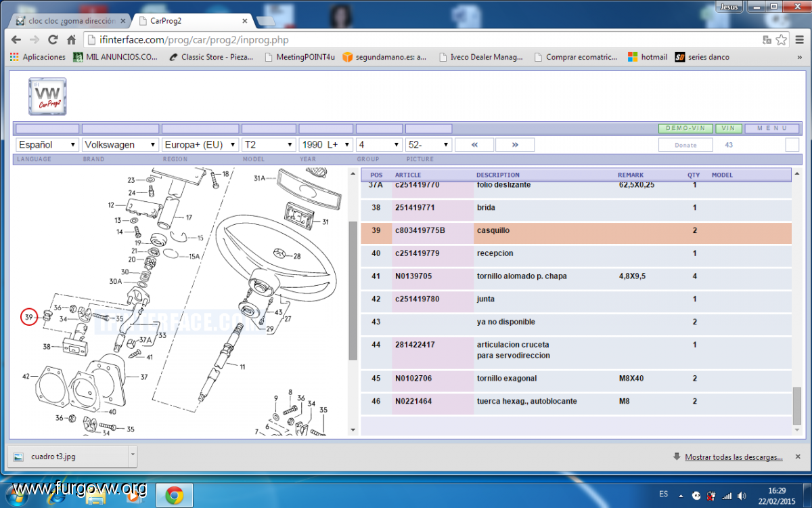Click the translate icon in the address bar

(767, 40)
